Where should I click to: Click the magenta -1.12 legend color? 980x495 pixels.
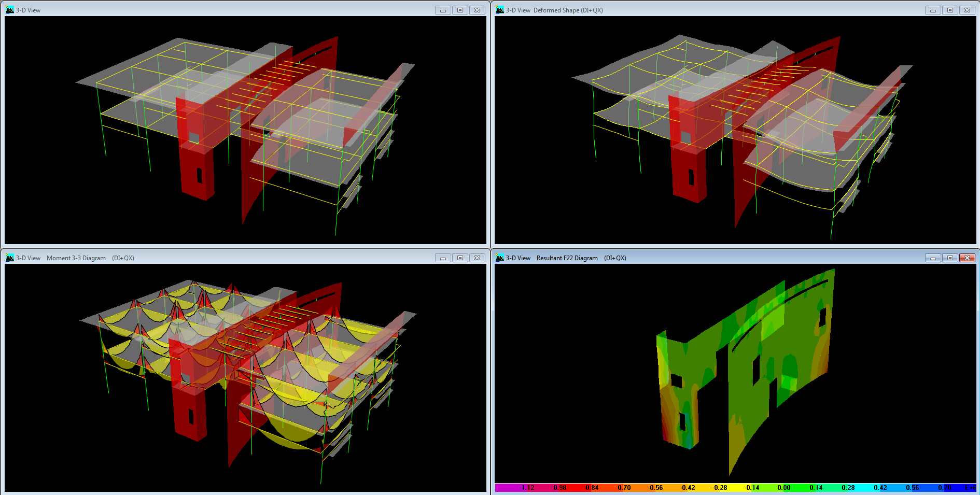coord(511,488)
